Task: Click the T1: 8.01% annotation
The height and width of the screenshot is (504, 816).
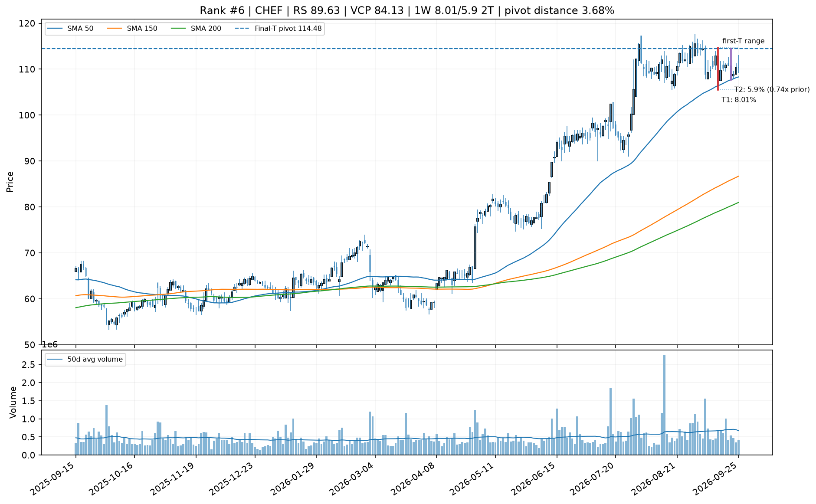Action: pos(739,100)
